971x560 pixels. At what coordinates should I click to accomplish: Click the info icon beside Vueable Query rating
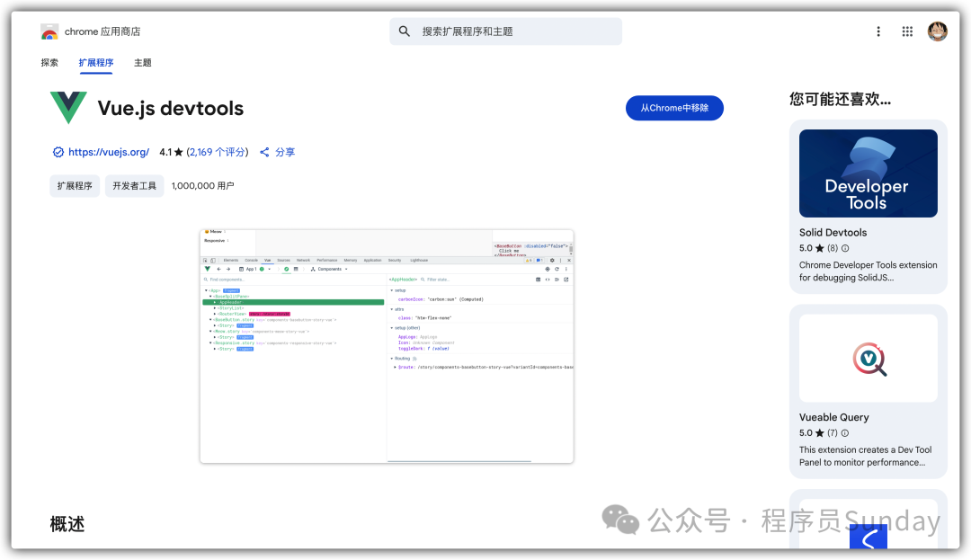(844, 433)
